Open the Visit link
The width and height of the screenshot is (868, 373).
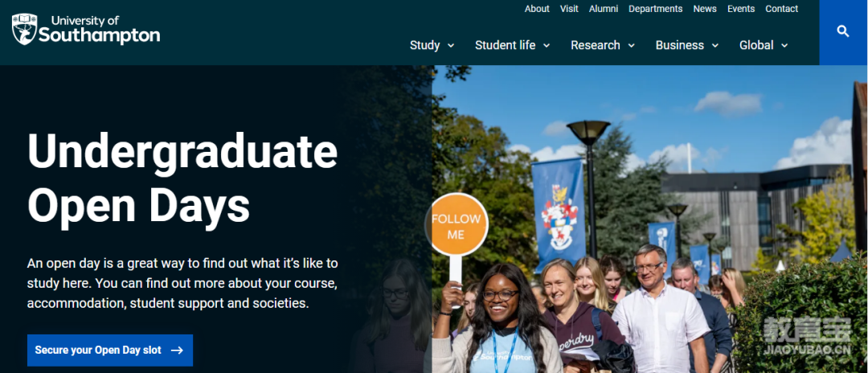pyautogui.click(x=569, y=9)
